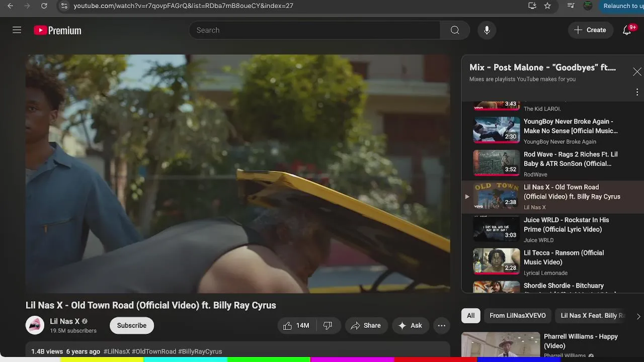Reload the browser page
Image resolution: width=644 pixels, height=362 pixels.
[44, 6]
